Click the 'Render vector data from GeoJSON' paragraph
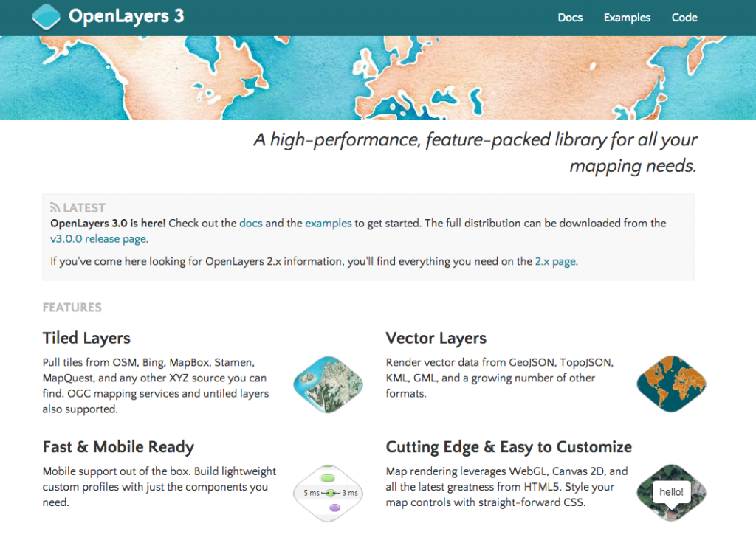Image resolution: width=756 pixels, height=540 pixels. [500, 378]
